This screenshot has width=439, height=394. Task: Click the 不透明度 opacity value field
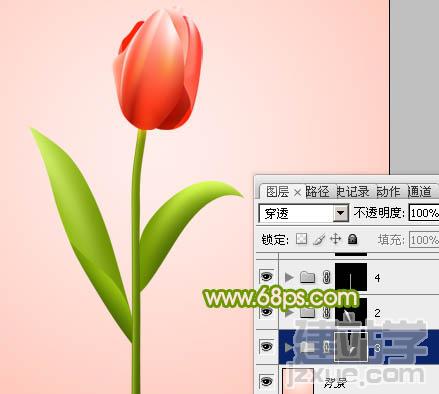point(424,213)
